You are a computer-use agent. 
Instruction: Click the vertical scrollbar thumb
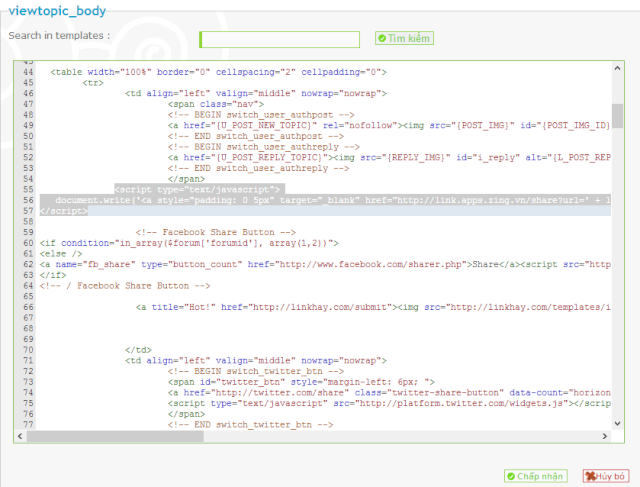(617, 116)
